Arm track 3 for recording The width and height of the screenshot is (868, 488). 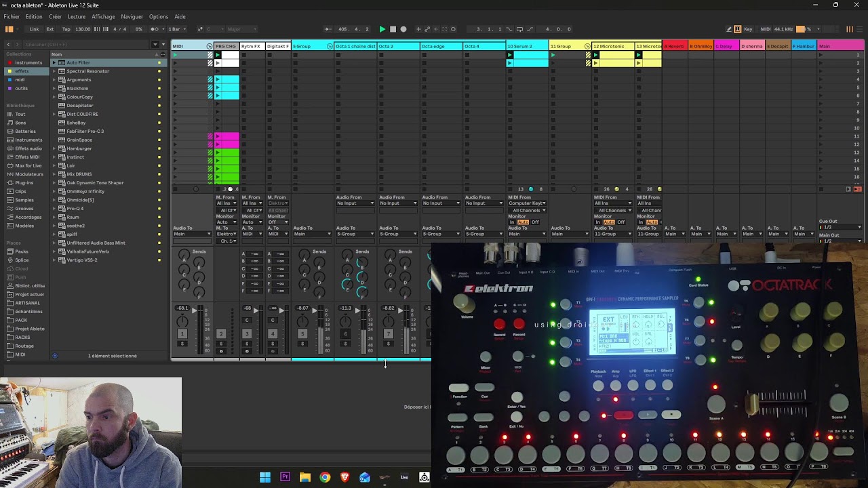coord(246,350)
